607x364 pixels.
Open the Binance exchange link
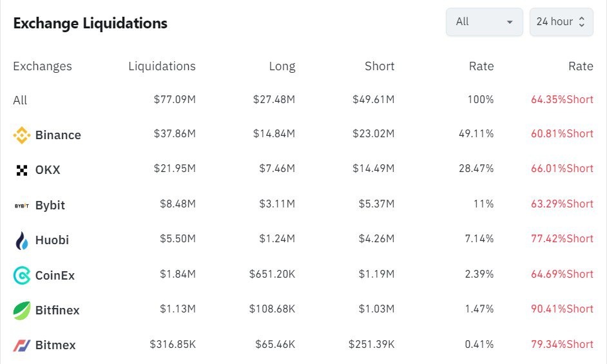pyautogui.click(x=58, y=135)
